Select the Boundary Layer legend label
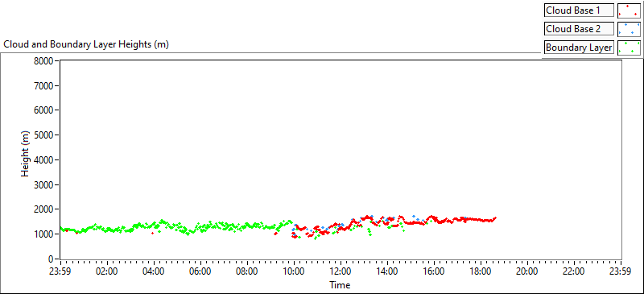The width and height of the screenshot is (644, 294). 579,48
